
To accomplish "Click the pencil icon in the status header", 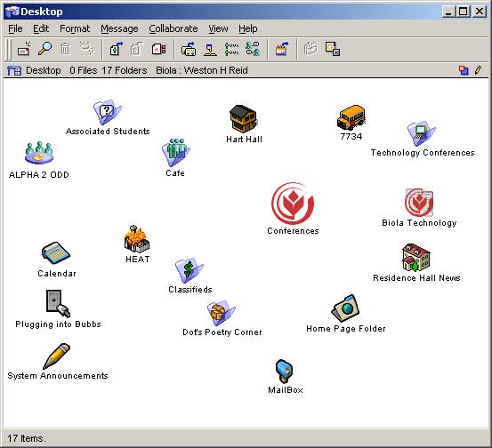I will coord(478,70).
